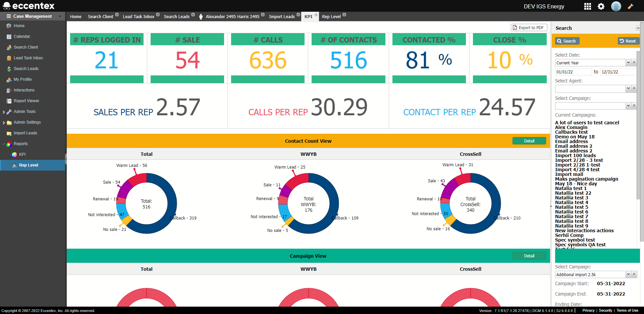
Task: Open the app grid launcher icon
Action: click(x=587, y=6)
